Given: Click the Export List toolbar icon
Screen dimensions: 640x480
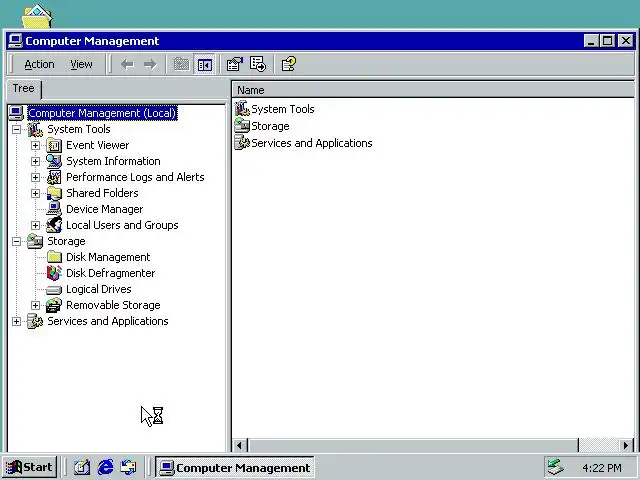Looking at the screenshot, I should click(x=258, y=64).
